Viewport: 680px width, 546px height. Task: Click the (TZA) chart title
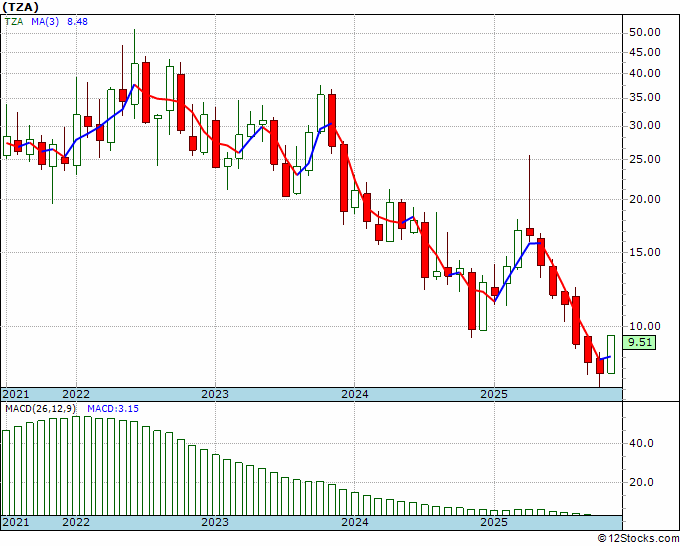tap(20, 7)
